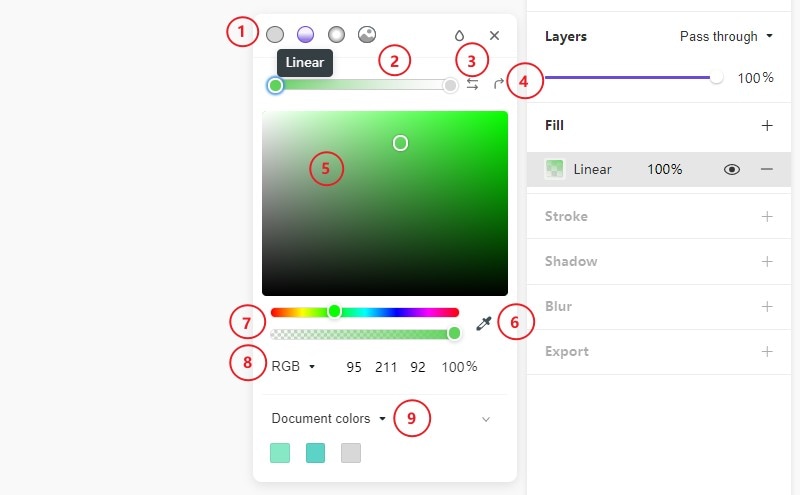
Task: Open the Pass through blend mode dropdown
Action: 726,37
